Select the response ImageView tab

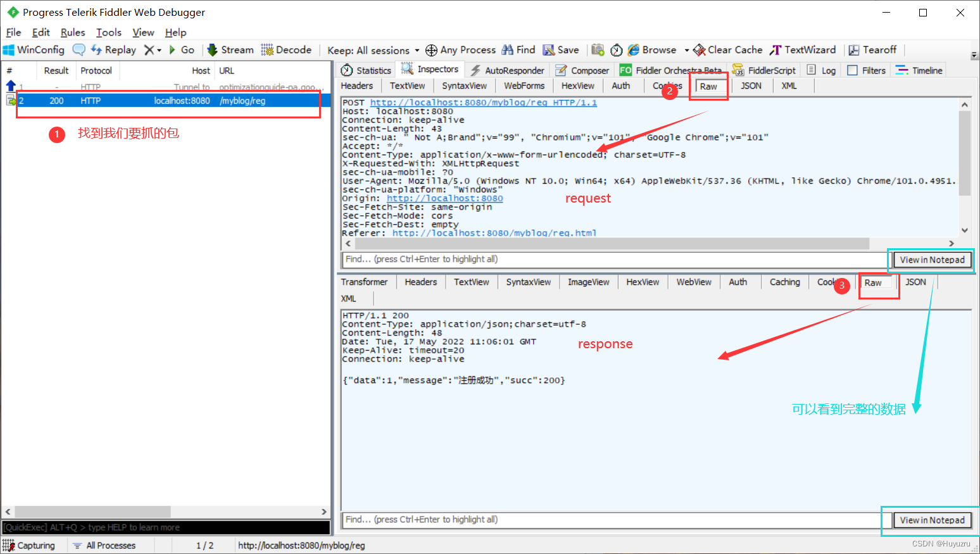pos(589,282)
